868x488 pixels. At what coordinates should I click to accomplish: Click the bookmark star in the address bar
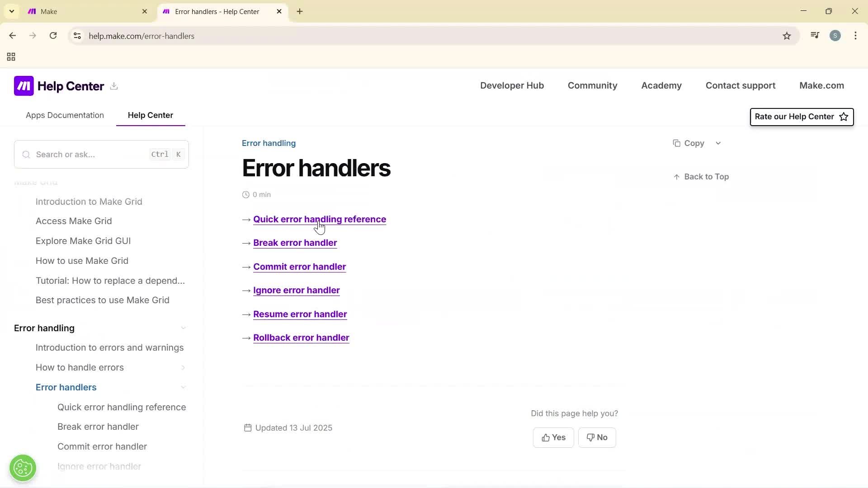(787, 36)
